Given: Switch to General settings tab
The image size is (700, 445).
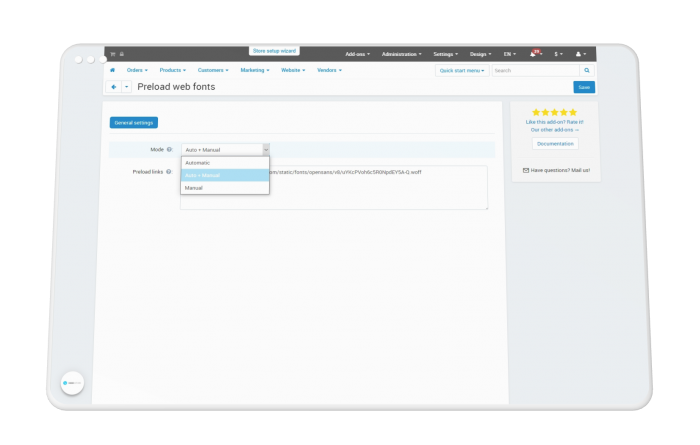Looking at the screenshot, I should pyautogui.click(x=134, y=123).
